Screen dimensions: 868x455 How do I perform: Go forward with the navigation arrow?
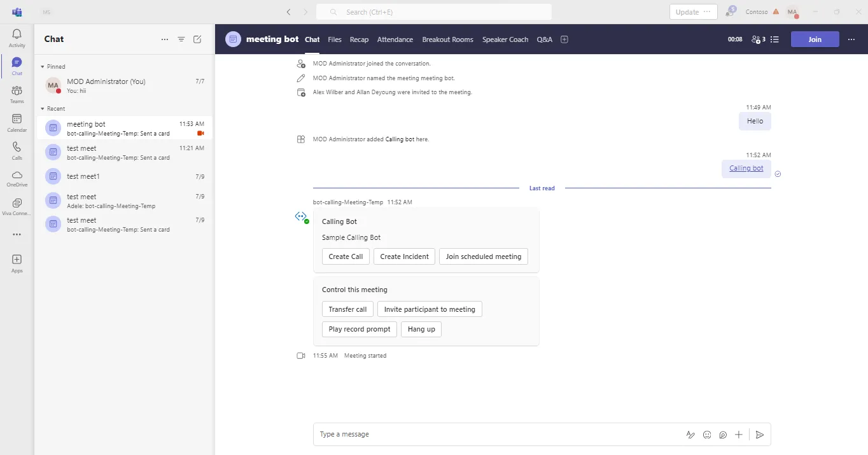pyautogui.click(x=305, y=12)
